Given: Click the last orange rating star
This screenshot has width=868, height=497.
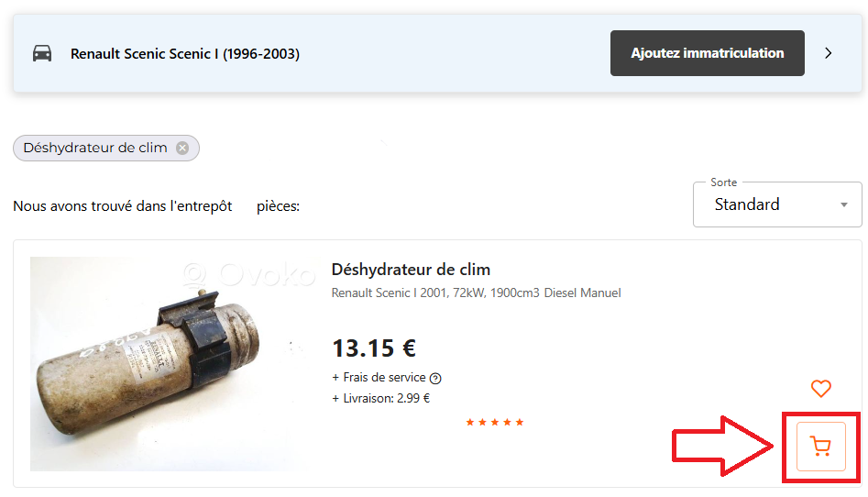Looking at the screenshot, I should tap(520, 422).
